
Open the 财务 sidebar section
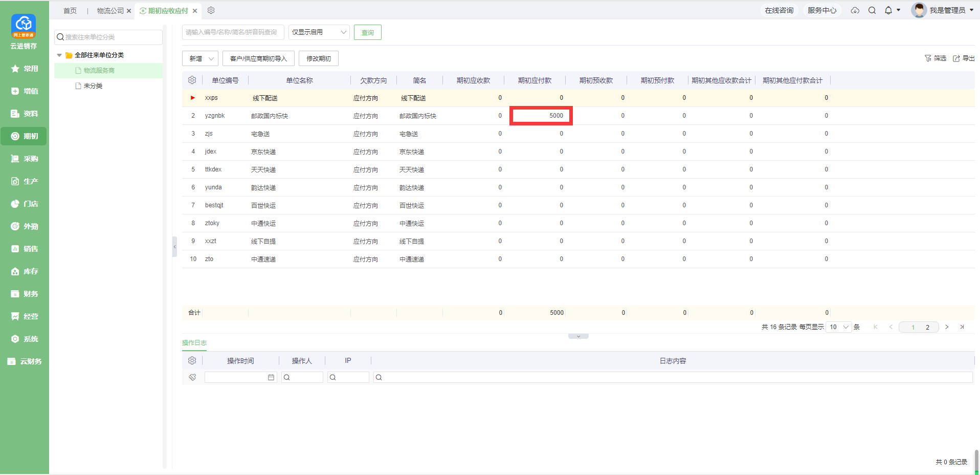[25, 294]
